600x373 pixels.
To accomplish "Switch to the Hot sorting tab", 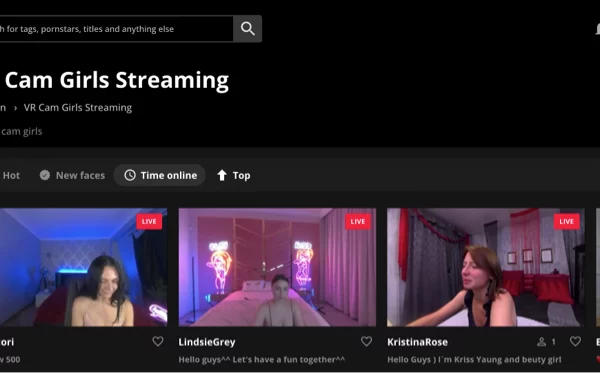I will [11, 176].
